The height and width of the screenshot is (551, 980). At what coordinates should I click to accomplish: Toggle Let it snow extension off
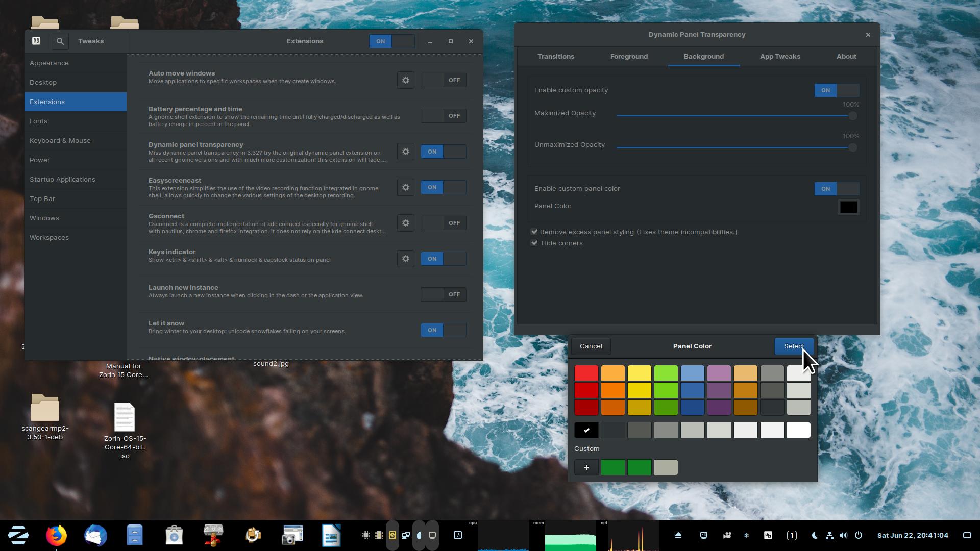point(443,330)
